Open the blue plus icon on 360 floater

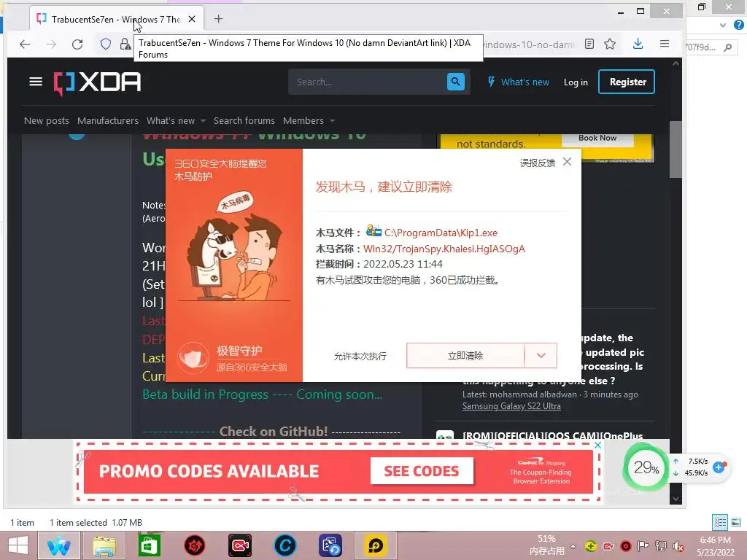(719, 467)
